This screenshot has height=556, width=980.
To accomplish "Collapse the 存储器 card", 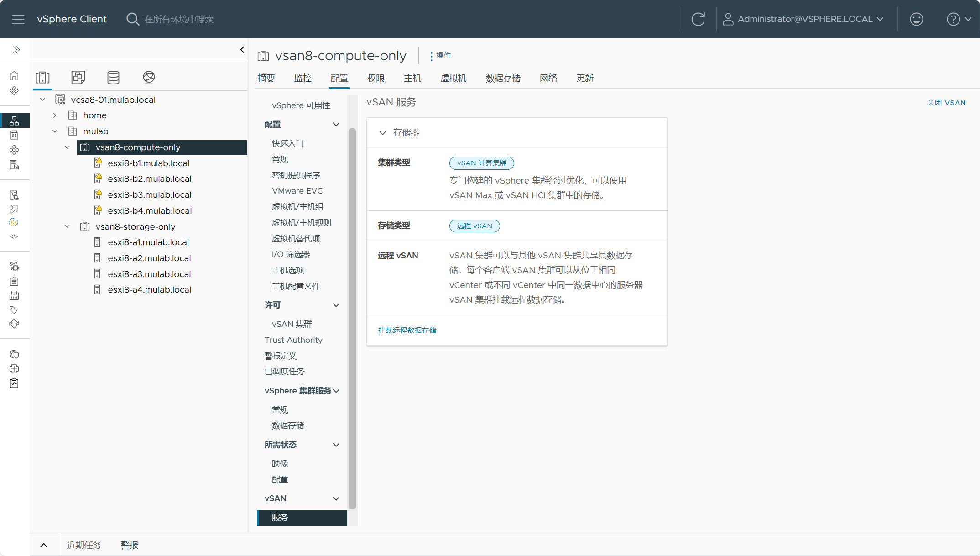I will click(382, 133).
